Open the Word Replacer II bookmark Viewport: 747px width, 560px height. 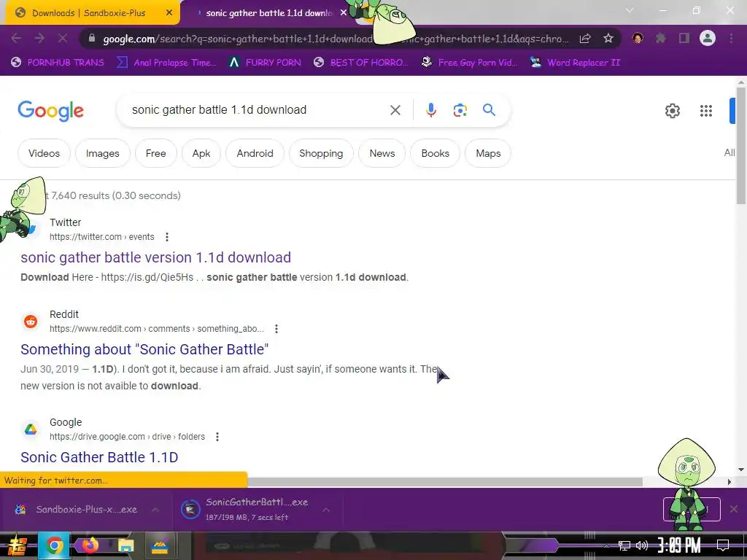[x=576, y=63]
